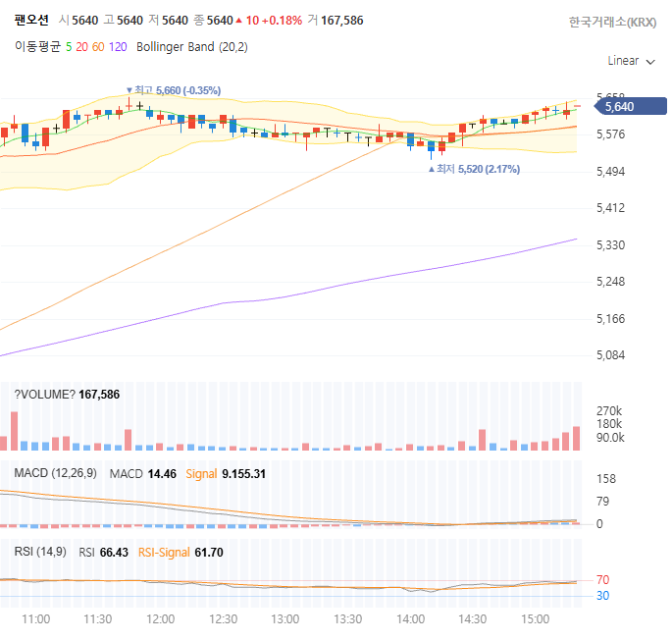Click the 한국거래소(KRX) exchange label
Viewport: 672px width, 641px height.
point(612,22)
